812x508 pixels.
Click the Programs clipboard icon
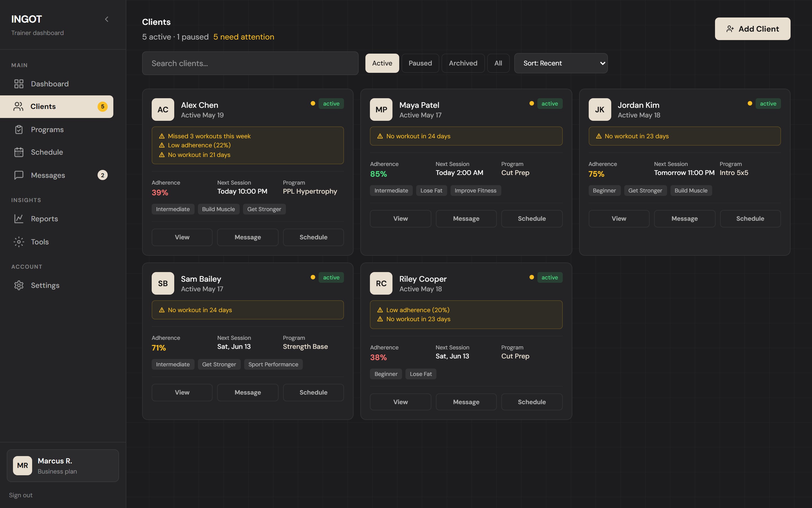[19, 130]
